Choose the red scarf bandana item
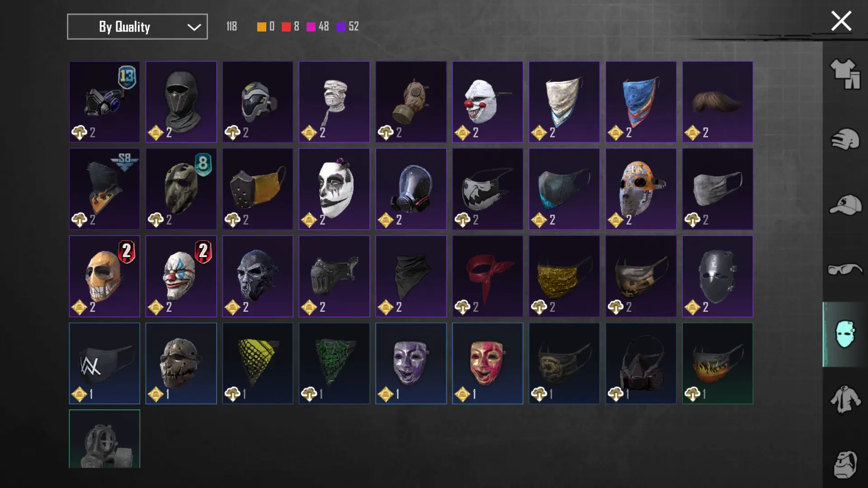This screenshot has height=488, width=868. [487, 276]
